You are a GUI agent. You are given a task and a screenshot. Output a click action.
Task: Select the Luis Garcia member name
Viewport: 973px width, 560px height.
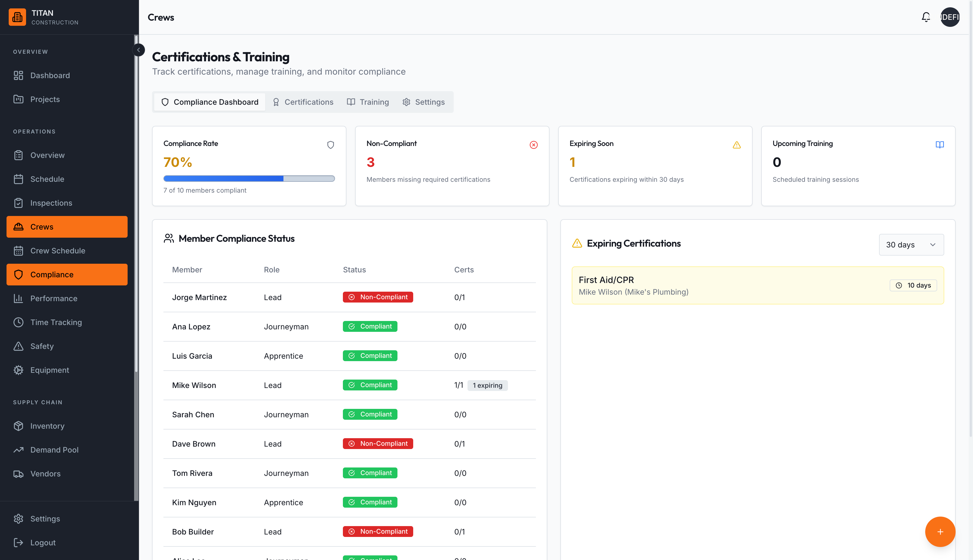click(x=192, y=356)
